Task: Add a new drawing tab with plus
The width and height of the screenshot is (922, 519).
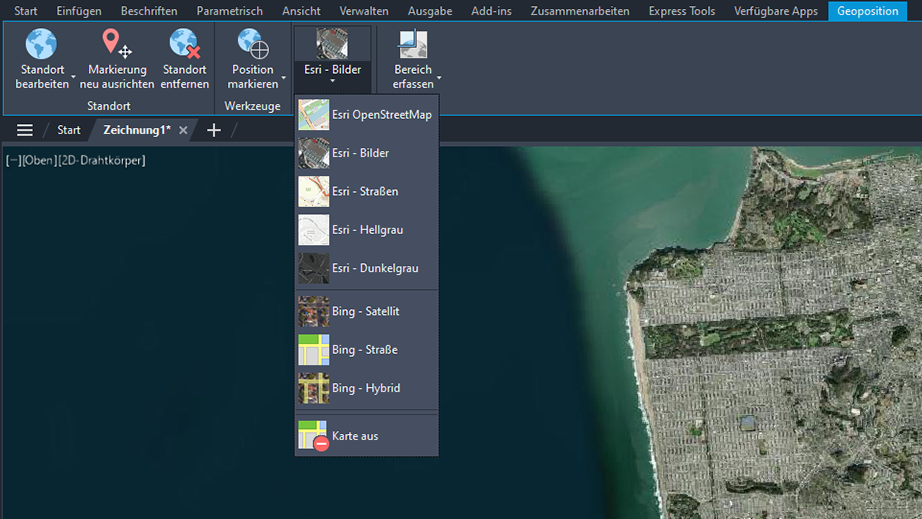Action: 214,130
